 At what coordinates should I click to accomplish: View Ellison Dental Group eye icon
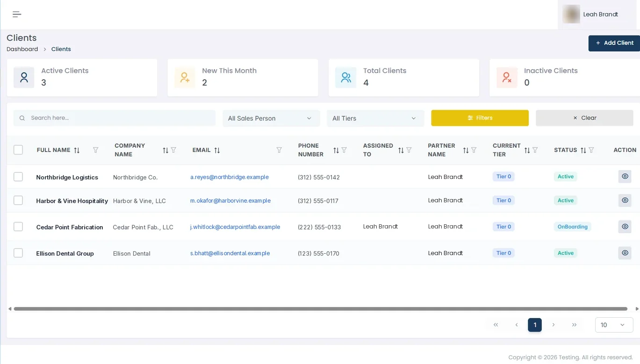(x=625, y=253)
